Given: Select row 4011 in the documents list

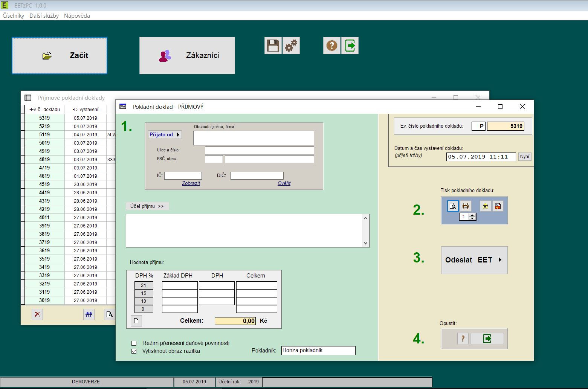Looking at the screenshot, I should click(69, 217).
